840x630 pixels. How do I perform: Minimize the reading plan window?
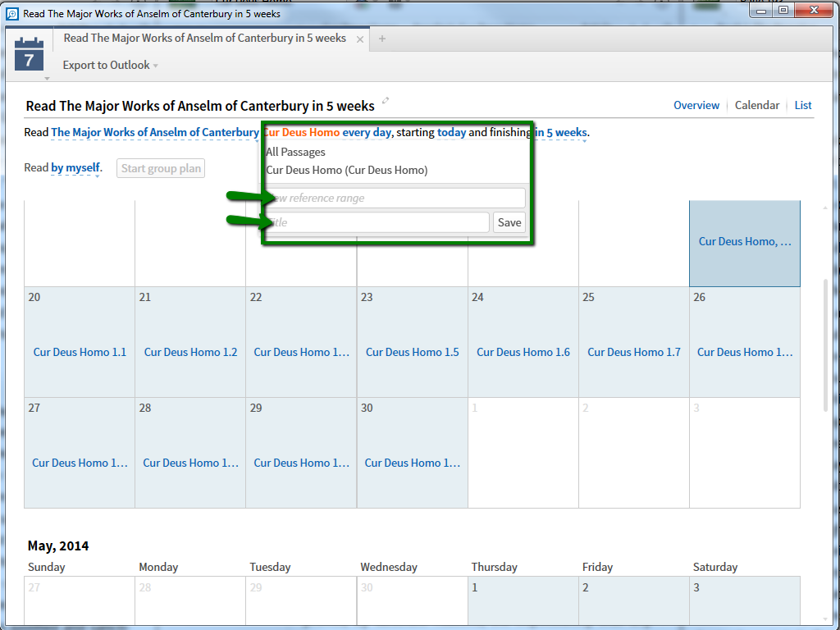[x=762, y=10]
